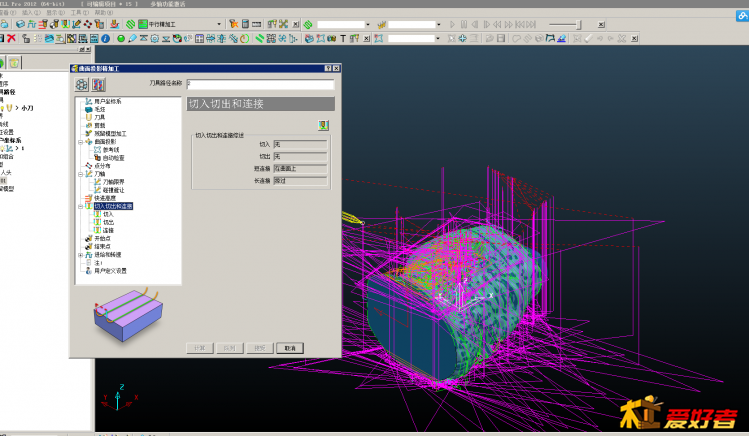Click the blue cursor cross icon

462,38
